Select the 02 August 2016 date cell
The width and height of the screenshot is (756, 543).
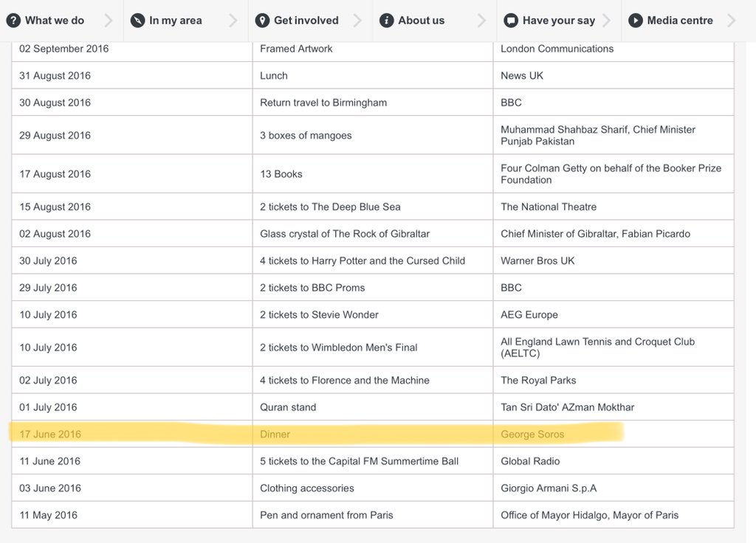[132, 233]
